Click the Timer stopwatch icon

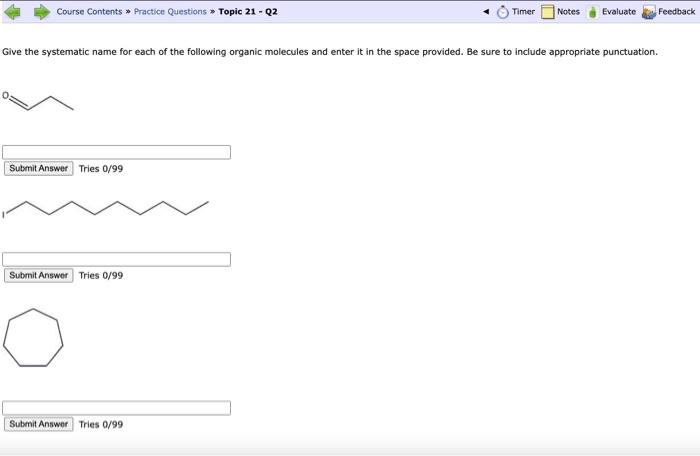click(503, 12)
